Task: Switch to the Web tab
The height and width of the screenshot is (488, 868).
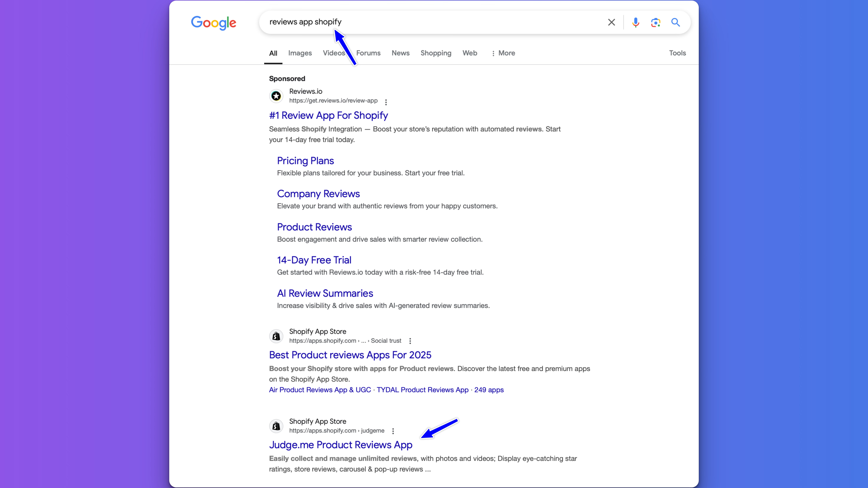Action: (470, 53)
